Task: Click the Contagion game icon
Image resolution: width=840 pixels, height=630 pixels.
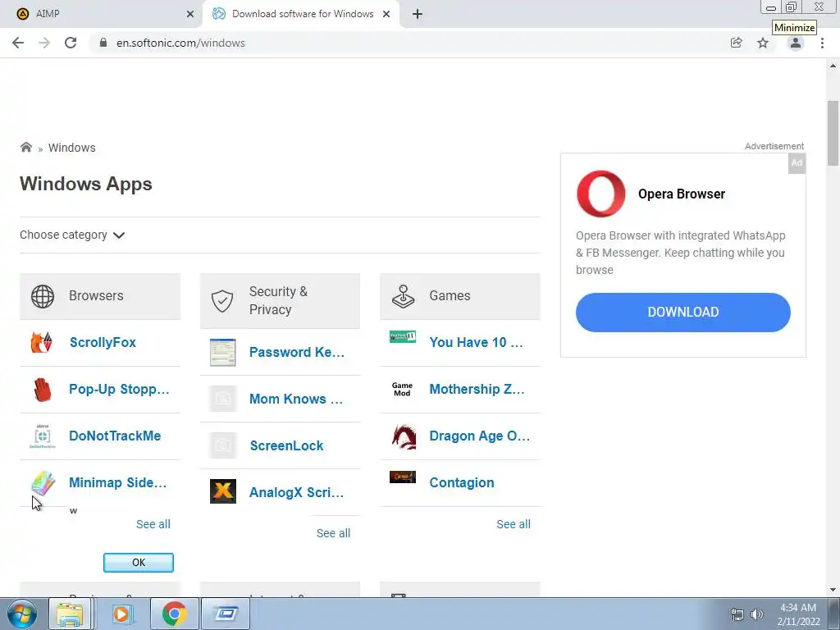Action: (x=402, y=477)
